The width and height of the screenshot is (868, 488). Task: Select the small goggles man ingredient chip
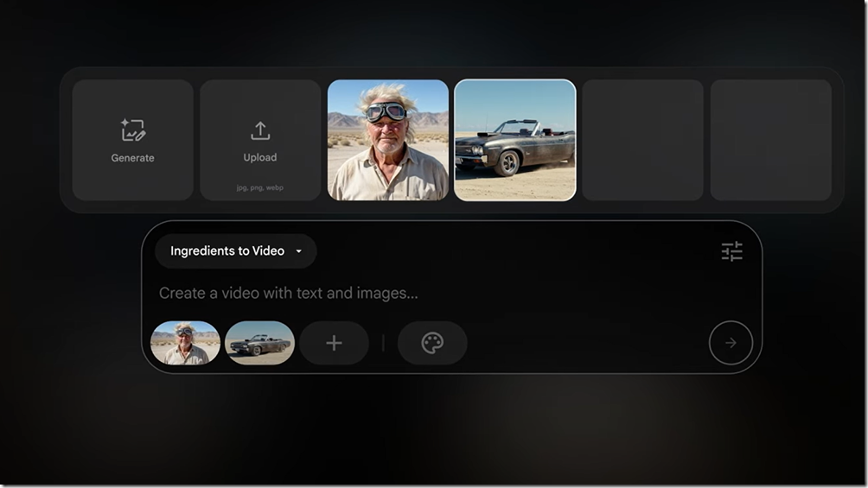tap(185, 343)
